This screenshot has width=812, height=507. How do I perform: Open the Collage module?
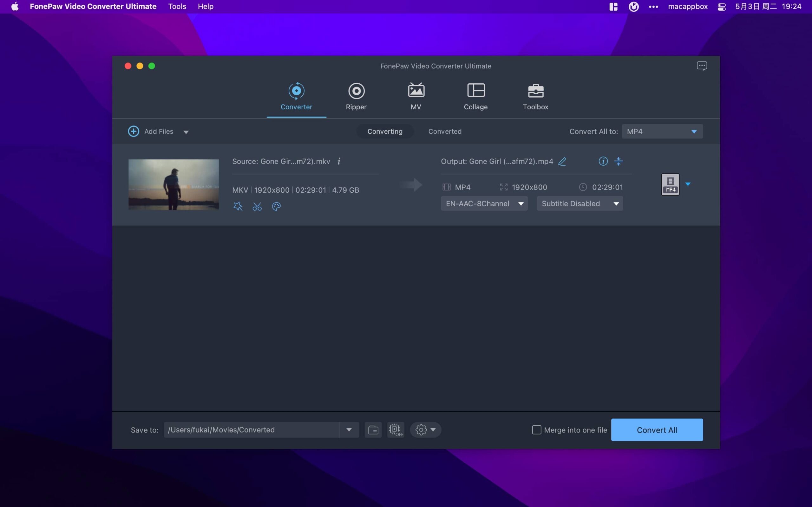[x=475, y=96]
